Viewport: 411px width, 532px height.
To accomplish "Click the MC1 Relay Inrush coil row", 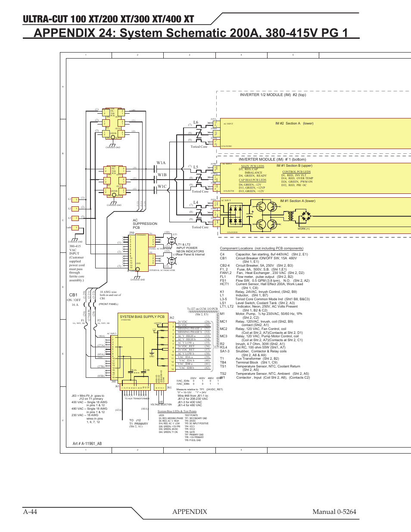I will pos(257,321).
